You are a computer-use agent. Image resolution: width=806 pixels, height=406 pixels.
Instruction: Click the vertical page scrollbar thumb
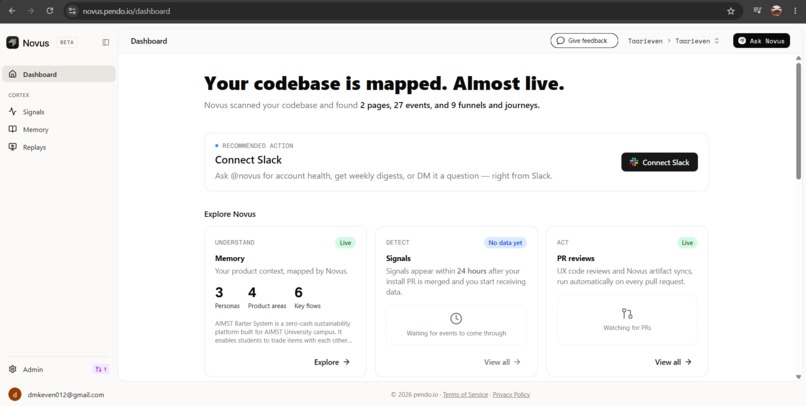coord(798,121)
